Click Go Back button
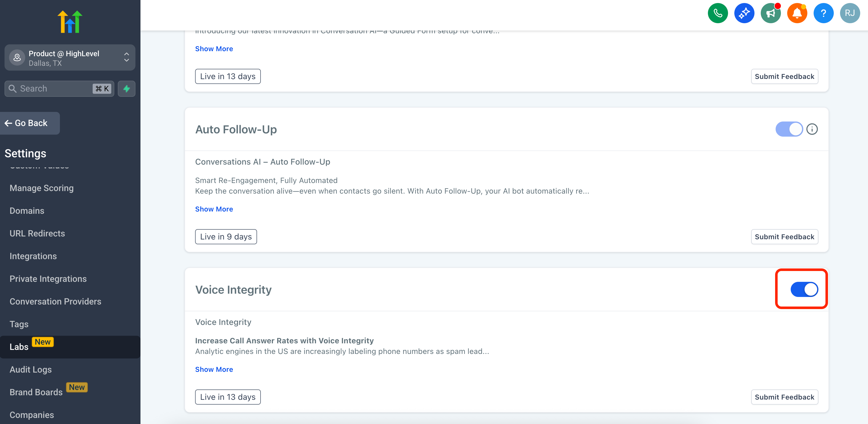Viewport: 868px width, 424px height. (30, 123)
